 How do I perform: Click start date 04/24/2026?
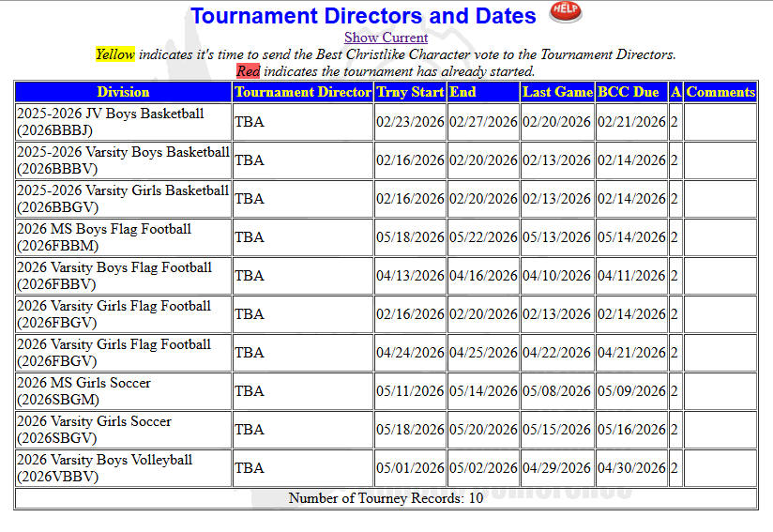[x=410, y=353]
